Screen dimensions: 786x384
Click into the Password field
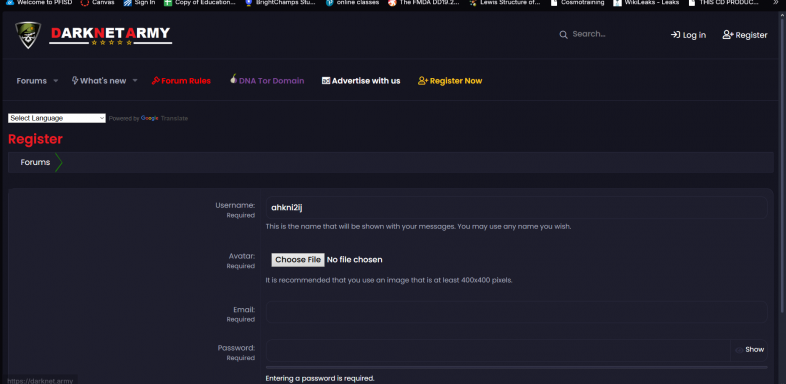(498, 350)
